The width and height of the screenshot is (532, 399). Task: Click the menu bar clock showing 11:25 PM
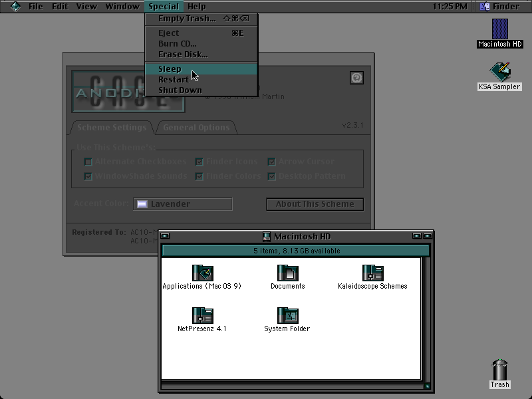click(x=450, y=7)
